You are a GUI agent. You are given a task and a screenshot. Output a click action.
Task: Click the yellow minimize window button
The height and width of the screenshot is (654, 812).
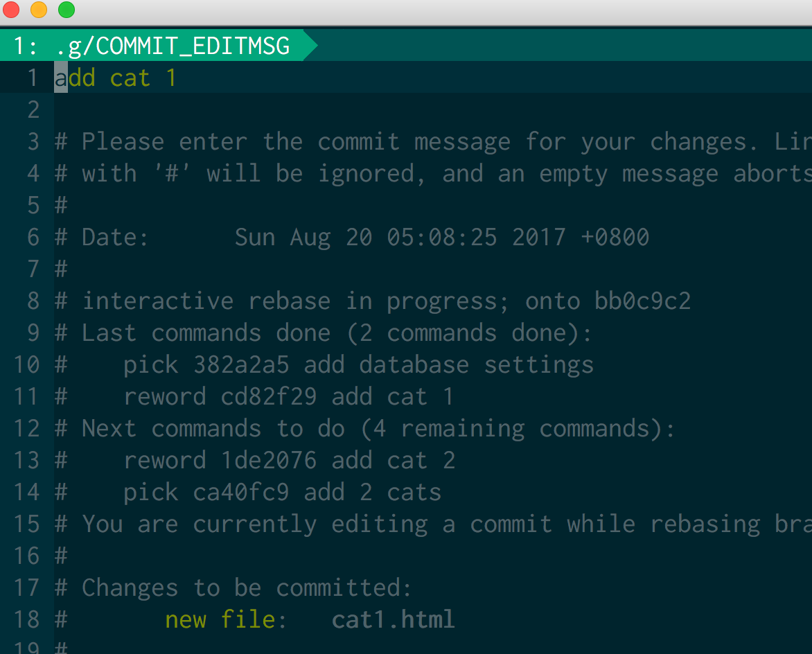pos(39,10)
